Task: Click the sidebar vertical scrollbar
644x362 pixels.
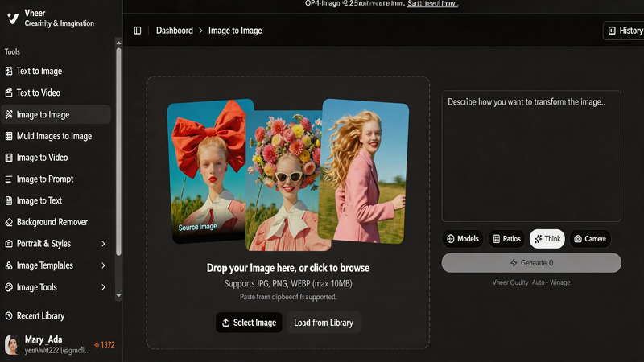Action: (x=119, y=161)
